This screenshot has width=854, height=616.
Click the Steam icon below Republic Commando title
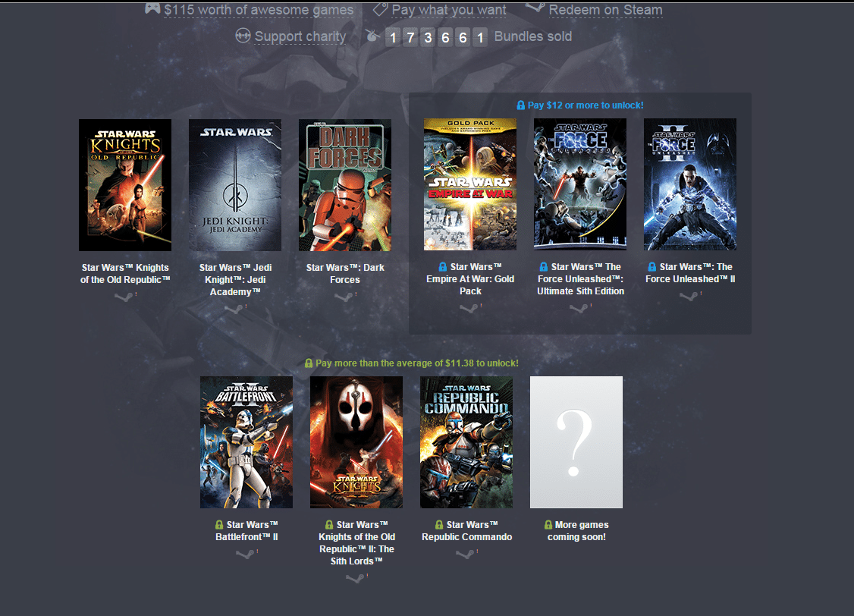tap(465, 555)
